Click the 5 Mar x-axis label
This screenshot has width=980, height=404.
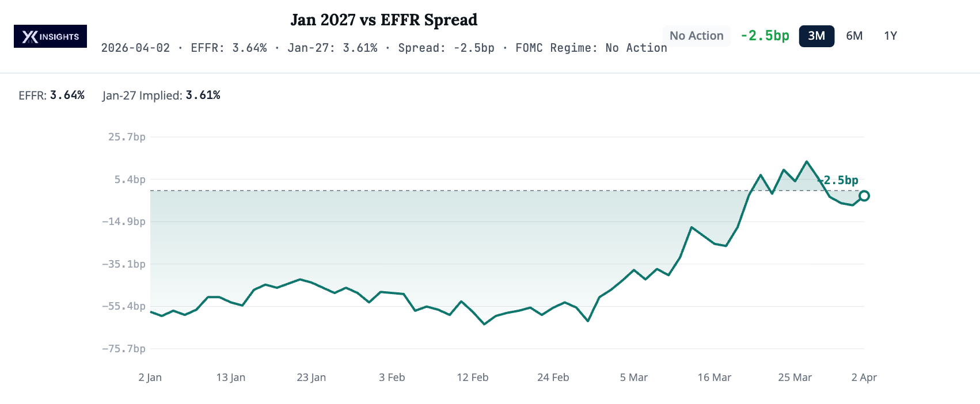(633, 378)
